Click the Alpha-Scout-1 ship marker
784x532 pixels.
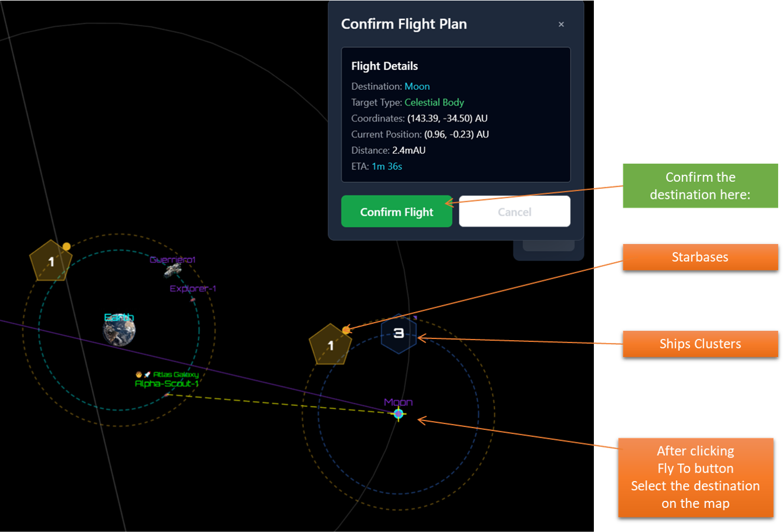click(x=168, y=395)
